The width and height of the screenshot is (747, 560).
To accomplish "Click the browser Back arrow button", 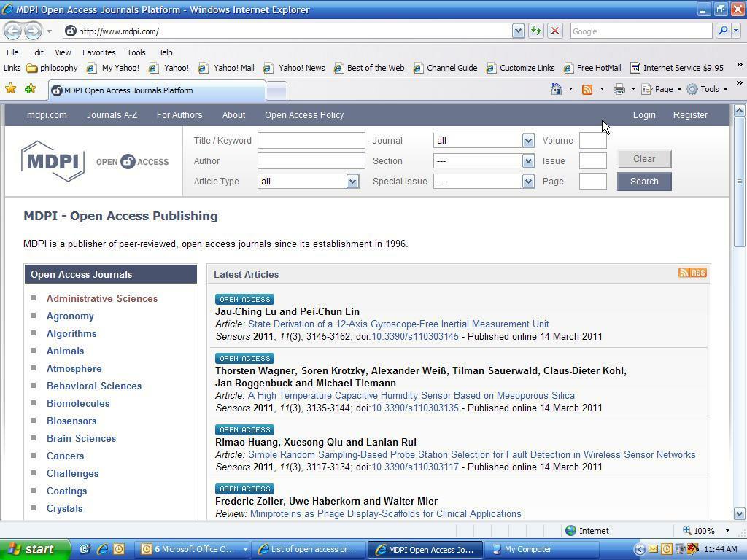I will click(13, 31).
